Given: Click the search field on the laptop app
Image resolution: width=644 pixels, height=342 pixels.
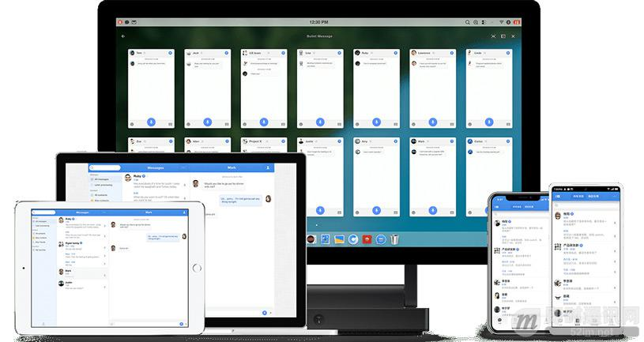Looking at the screenshot, I should [105, 167].
